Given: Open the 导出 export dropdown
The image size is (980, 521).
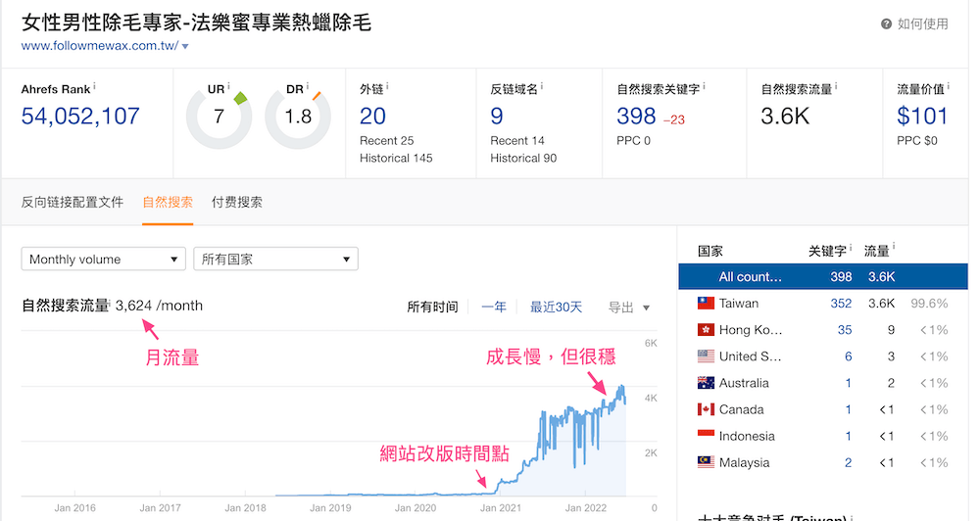Looking at the screenshot, I should tap(629, 308).
